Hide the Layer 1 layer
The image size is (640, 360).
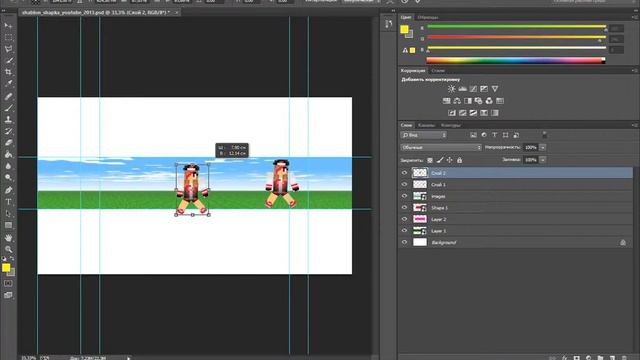[x=404, y=231]
